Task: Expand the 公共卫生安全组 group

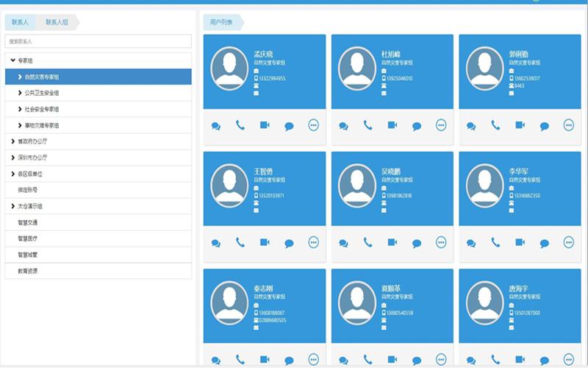Action: coord(20,93)
